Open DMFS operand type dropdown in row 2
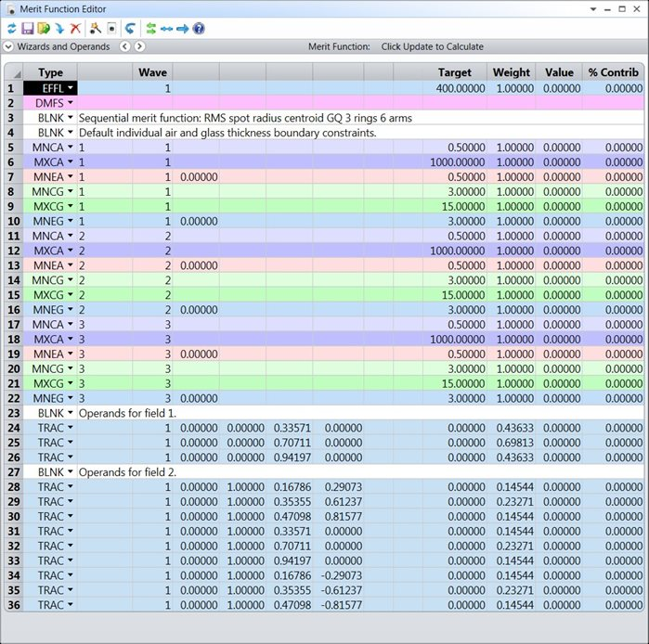 pyautogui.click(x=71, y=103)
